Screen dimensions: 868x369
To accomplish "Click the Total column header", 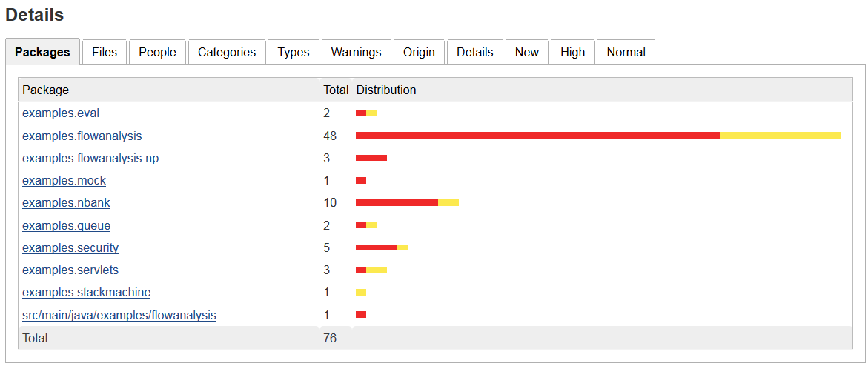I will pyautogui.click(x=336, y=90).
